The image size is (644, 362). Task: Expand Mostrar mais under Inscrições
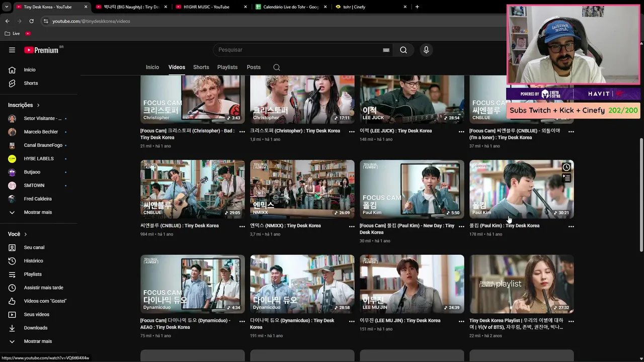[39, 212]
